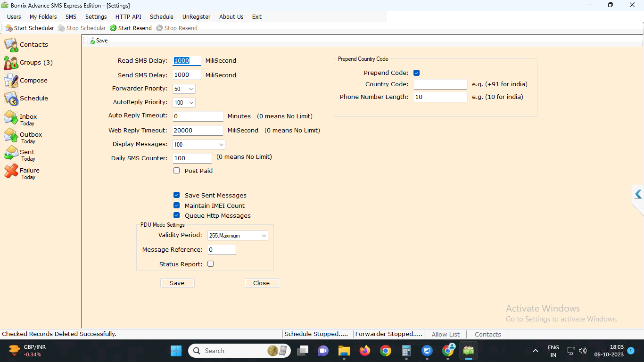Open GBP/INR widget on taskbar

[27, 351]
